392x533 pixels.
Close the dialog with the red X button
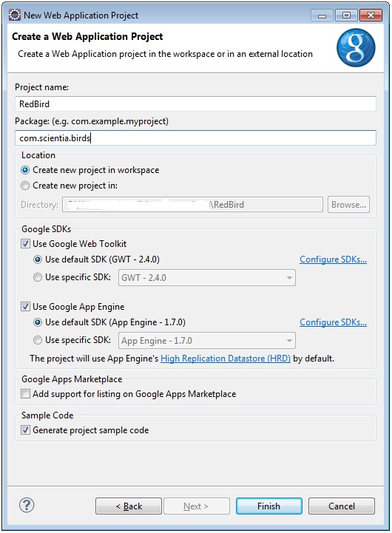click(371, 16)
